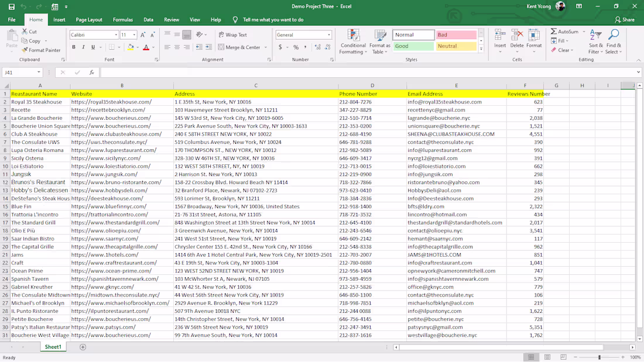The image size is (644, 362).
Task: Switch to the Formulas ribbon tab
Action: [123, 20]
